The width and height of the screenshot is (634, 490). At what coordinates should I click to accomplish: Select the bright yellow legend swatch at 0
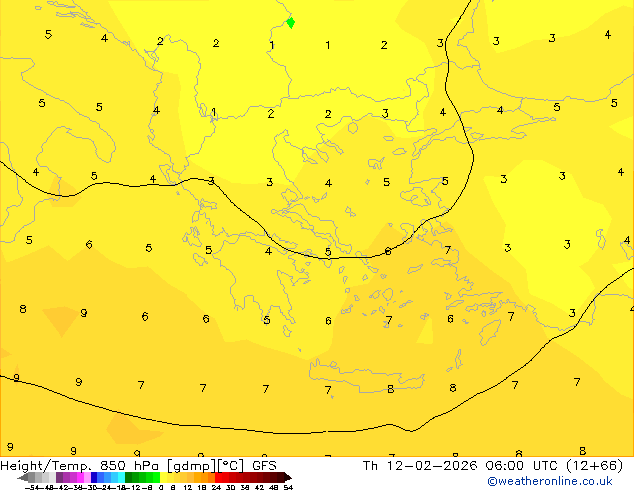[x=163, y=477]
